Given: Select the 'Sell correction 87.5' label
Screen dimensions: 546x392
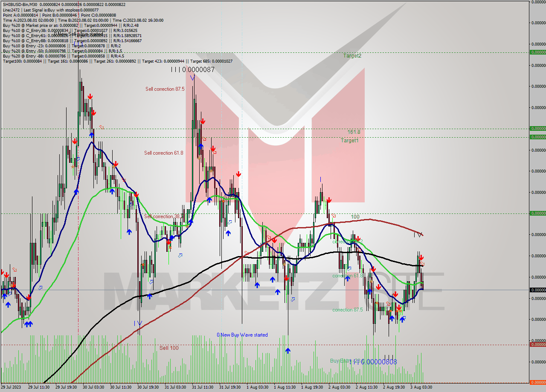Looking at the screenshot, I should 165,89.
